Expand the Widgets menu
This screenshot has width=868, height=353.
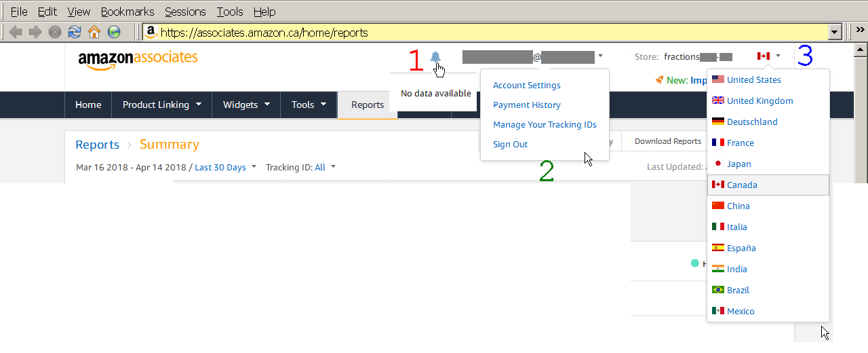246,105
